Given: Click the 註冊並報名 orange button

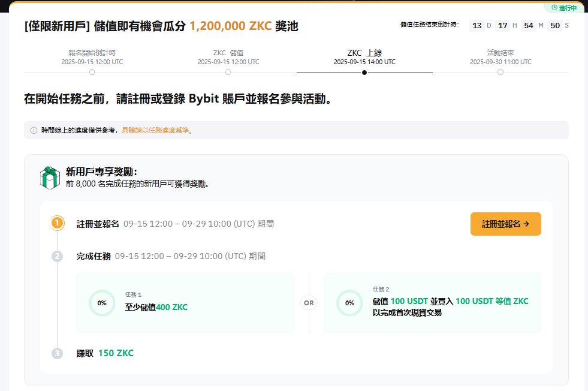Looking at the screenshot, I should 505,224.
